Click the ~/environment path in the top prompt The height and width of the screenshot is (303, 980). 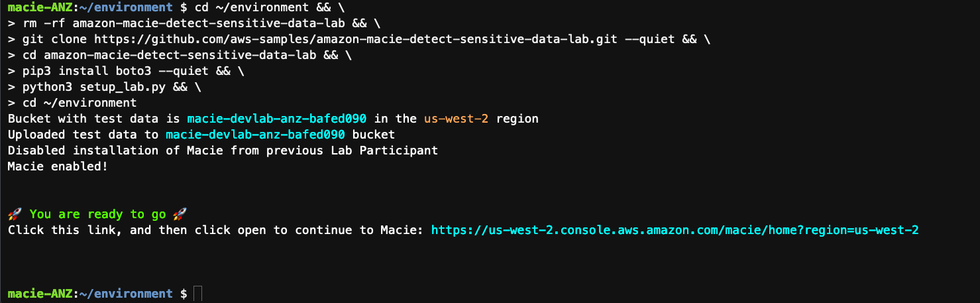click(126, 8)
